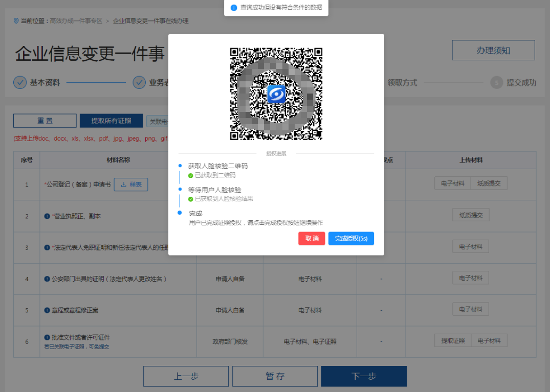Click the 基本资料 step check icon
This screenshot has width=550, height=392.
click(20, 82)
